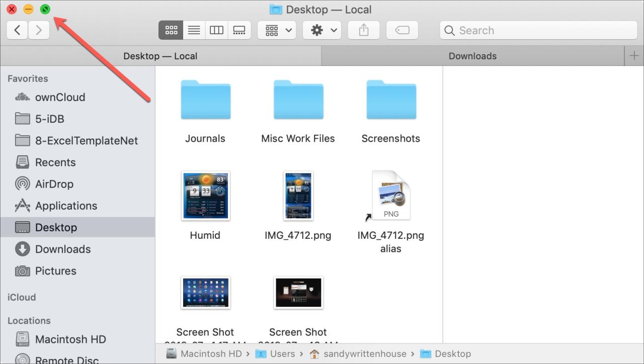Select the Misc Work Files folder
Image resolution: width=644 pixels, height=364 pixels.
tap(298, 101)
